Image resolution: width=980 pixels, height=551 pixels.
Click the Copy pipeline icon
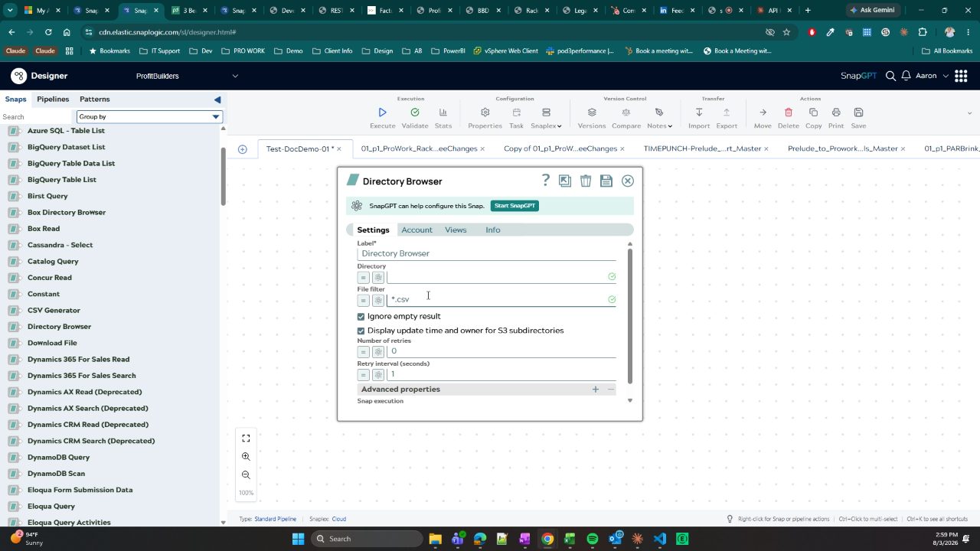[x=813, y=112]
